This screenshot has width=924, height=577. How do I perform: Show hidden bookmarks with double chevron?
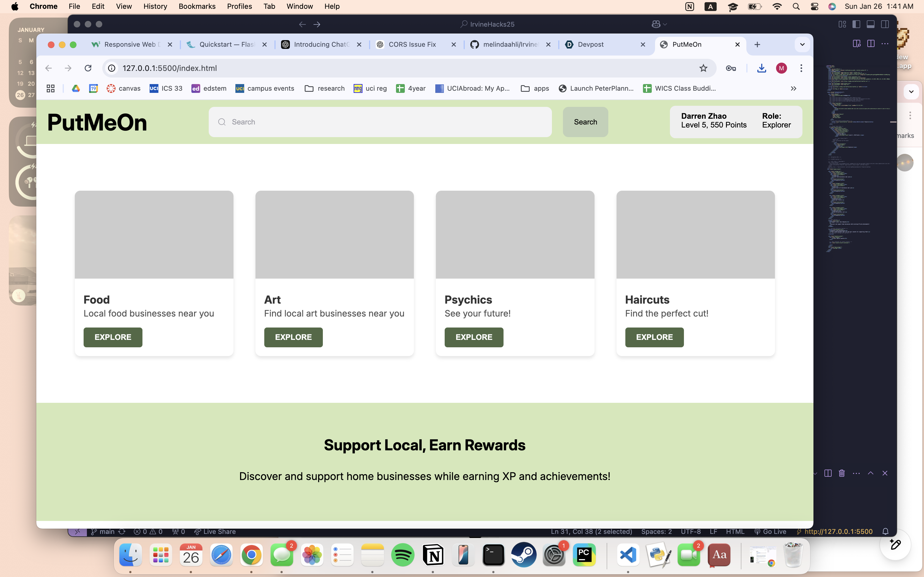793,88
